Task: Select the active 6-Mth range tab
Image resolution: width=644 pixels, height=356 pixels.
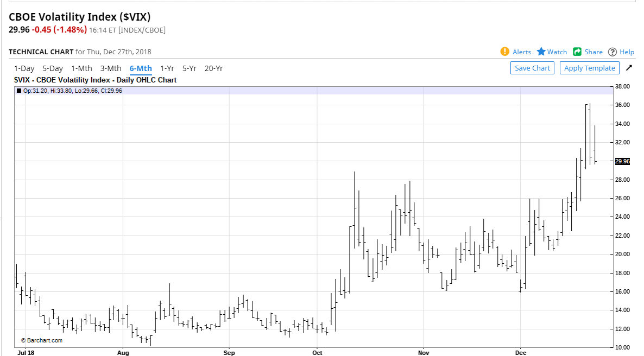Action: tap(141, 68)
